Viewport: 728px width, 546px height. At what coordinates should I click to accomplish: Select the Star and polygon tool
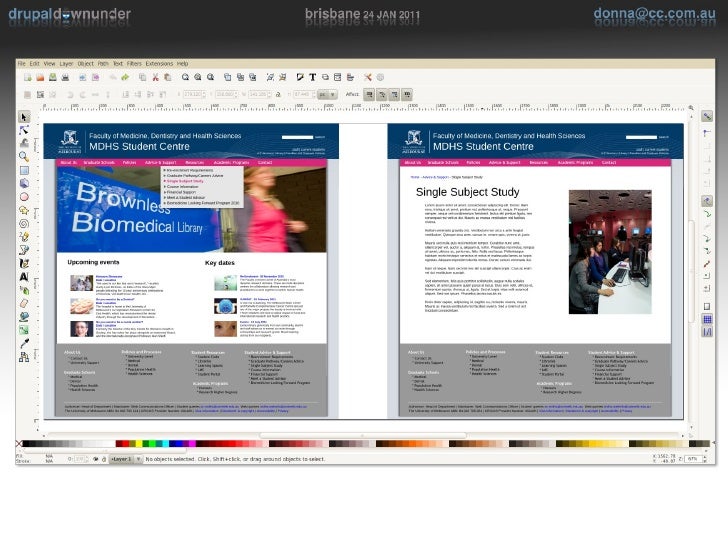click(24, 210)
